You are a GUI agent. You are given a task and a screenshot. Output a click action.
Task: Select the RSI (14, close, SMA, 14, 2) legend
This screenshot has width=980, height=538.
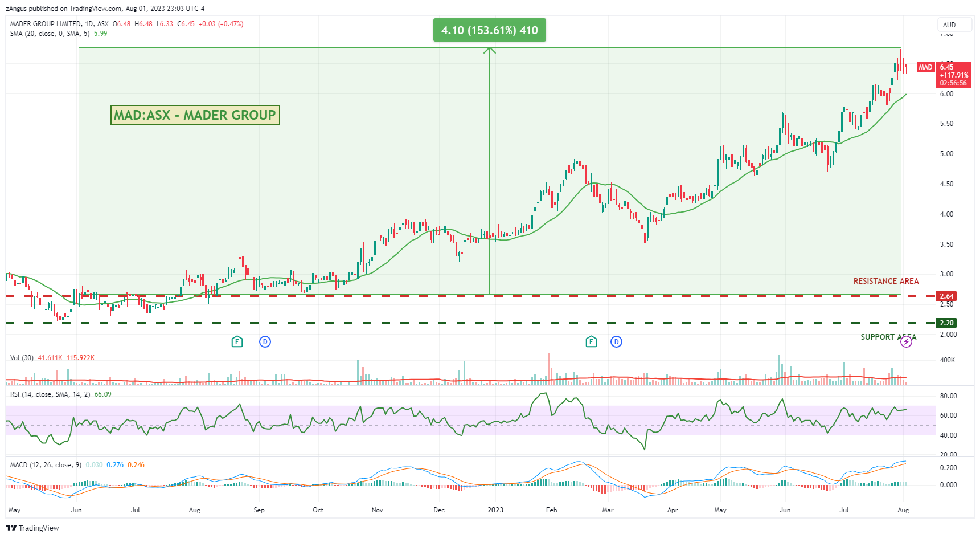point(50,394)
